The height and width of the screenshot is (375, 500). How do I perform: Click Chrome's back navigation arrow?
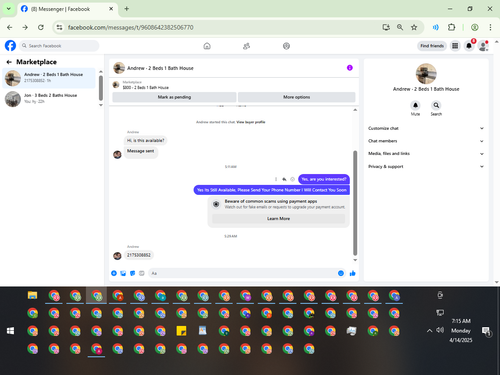tap(10, 27)
